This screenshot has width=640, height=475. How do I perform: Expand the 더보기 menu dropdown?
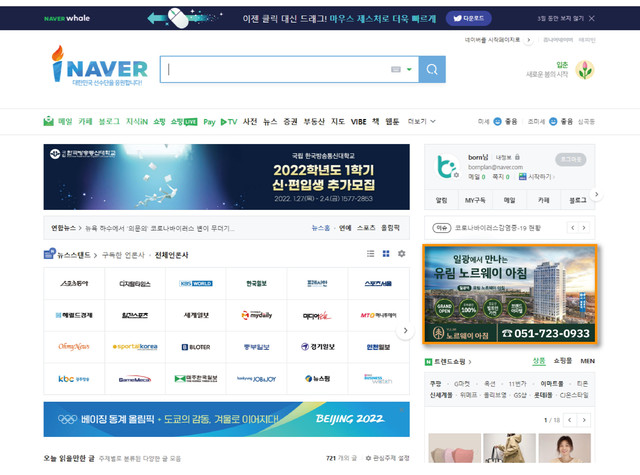point(422,121)
